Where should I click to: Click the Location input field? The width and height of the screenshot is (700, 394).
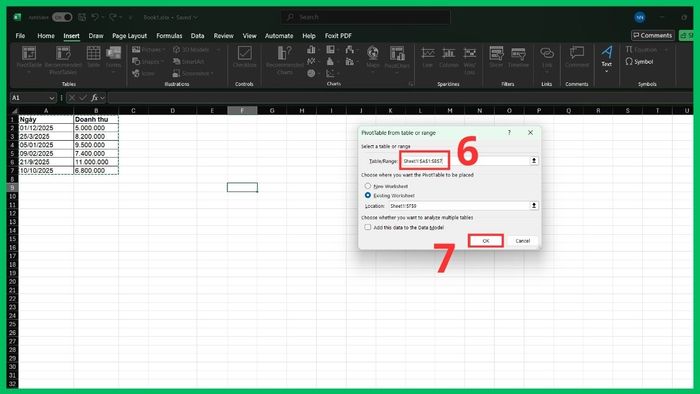pos(459,206)
